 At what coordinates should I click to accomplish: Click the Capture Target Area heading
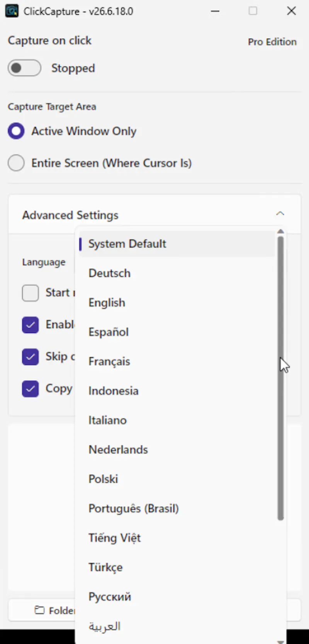(x=52, y=107)
